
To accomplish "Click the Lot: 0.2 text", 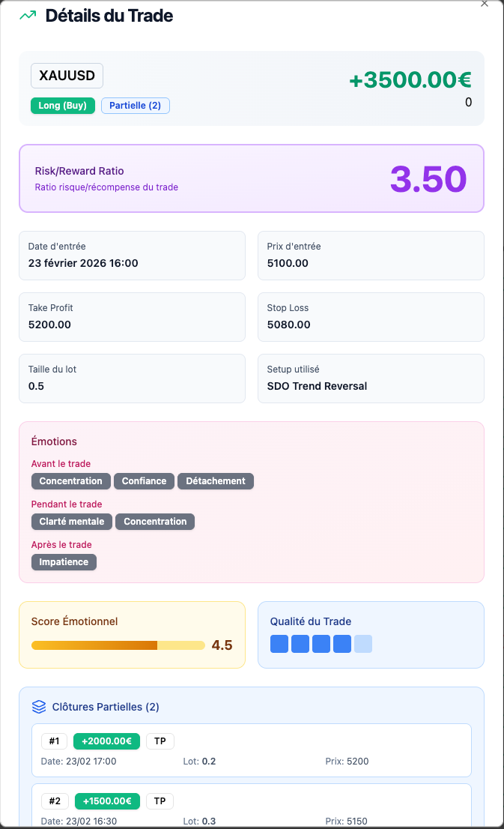I will [199, 762].
